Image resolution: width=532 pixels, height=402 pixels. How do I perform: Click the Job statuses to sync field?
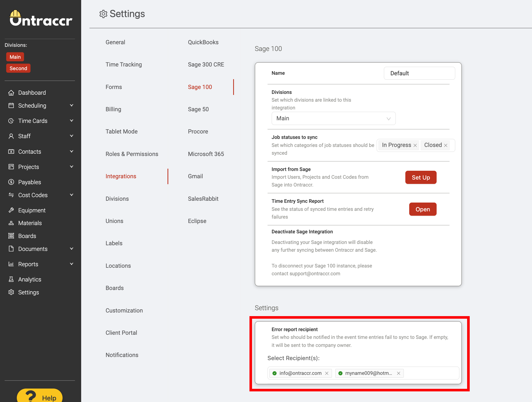click(416, 145)
